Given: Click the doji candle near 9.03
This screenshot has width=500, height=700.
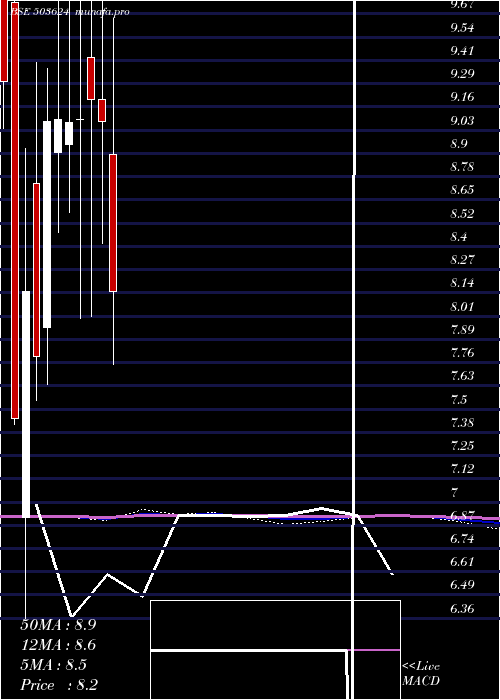Looking at the screenshot, I should (80, 119).
